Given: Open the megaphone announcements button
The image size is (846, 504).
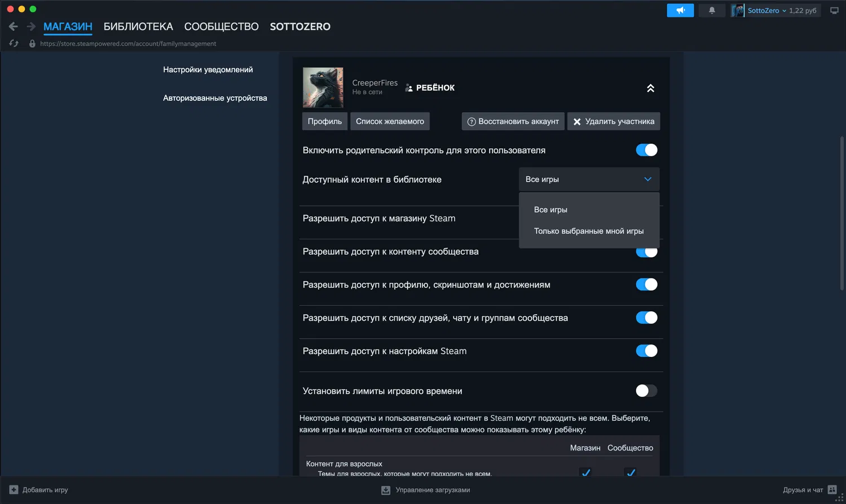Looking at the screenshot, I should click(680, 10).
